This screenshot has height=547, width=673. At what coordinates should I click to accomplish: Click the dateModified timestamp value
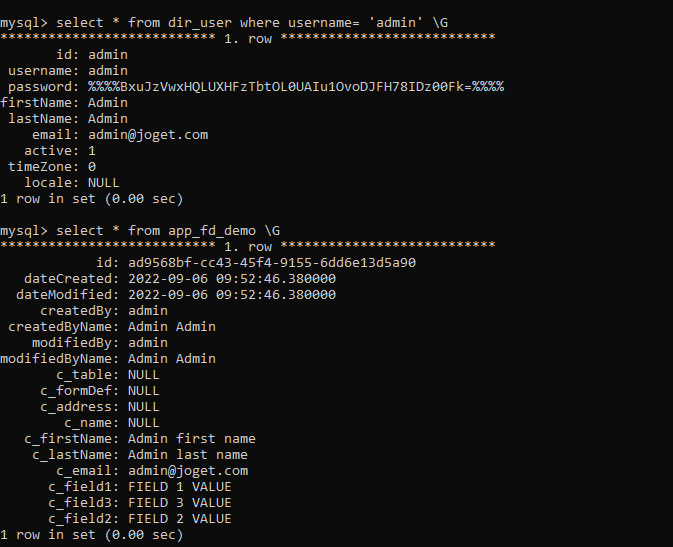click(232, 295)
